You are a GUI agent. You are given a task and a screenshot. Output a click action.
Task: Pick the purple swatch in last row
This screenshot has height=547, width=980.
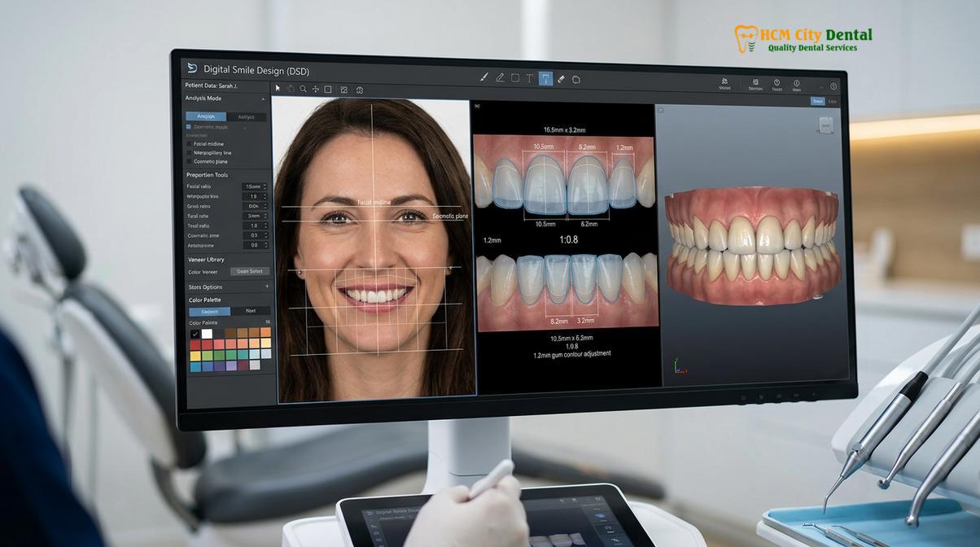click(231, 366)
